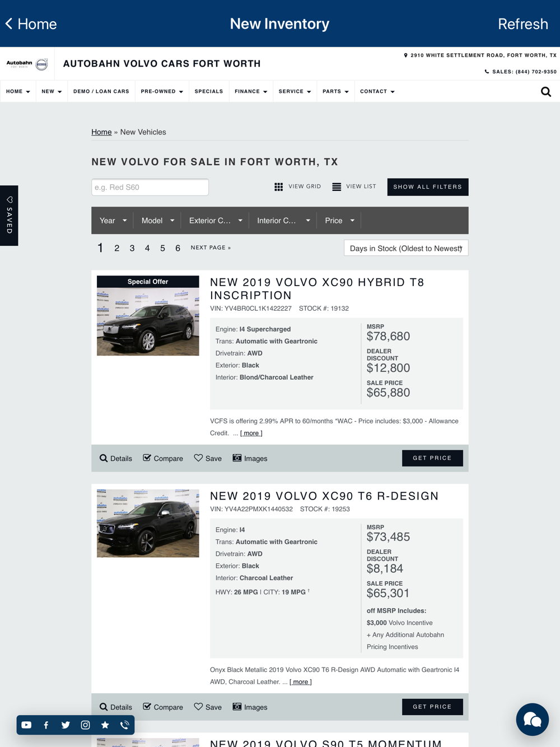The height and width of the screenshot is (747, 560).
Task: Follow the Home breadcrumb link
Action: (101, 132)
